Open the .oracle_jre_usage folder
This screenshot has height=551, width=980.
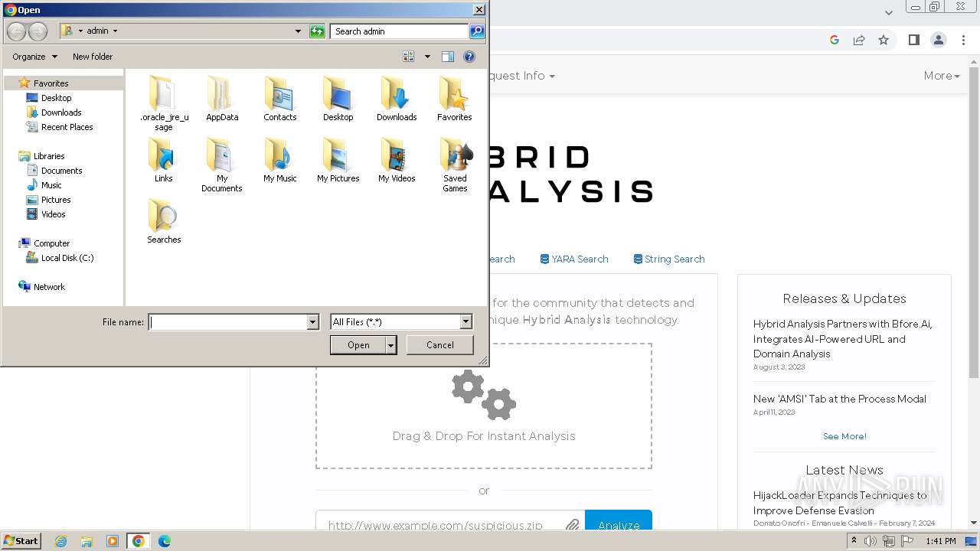164,103
